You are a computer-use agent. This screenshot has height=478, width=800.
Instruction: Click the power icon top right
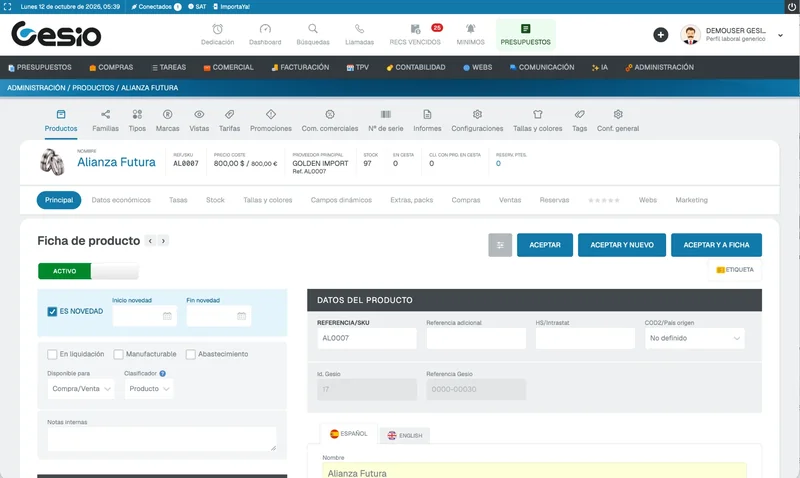(792, 7)
